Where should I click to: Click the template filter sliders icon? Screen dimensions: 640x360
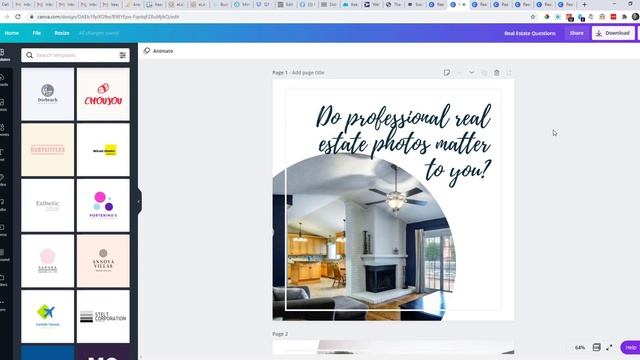[x=122, y=55]
